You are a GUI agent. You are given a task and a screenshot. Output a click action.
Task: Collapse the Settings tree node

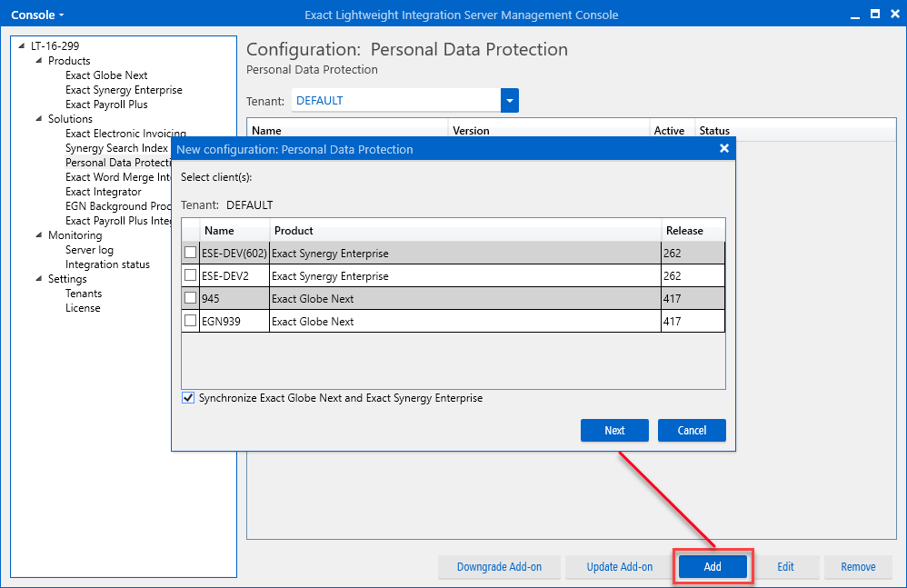(x=39, y=279)
